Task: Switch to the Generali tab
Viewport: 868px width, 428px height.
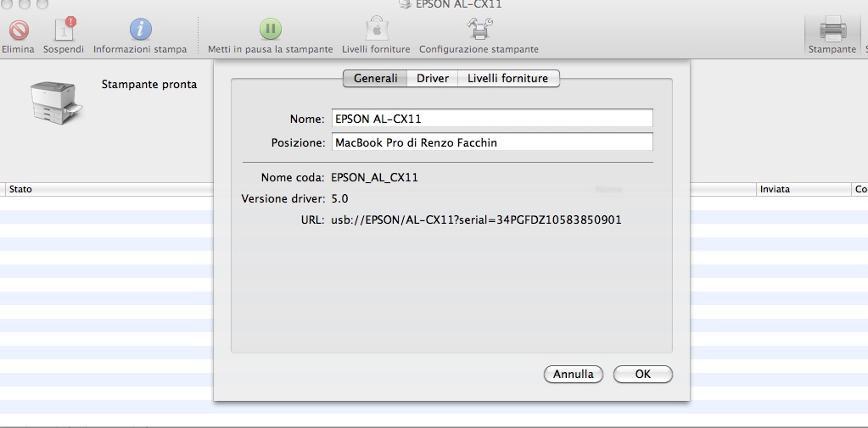Action: [x=375, y=79]
